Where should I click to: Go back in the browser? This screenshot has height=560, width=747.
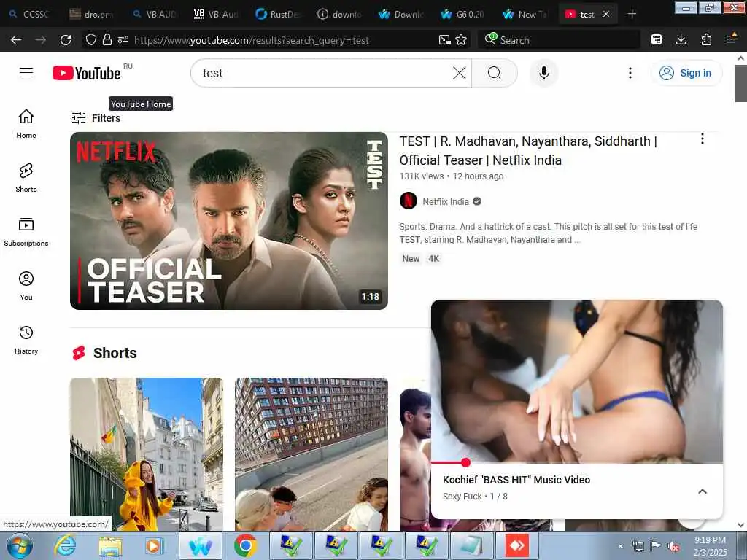16,40
